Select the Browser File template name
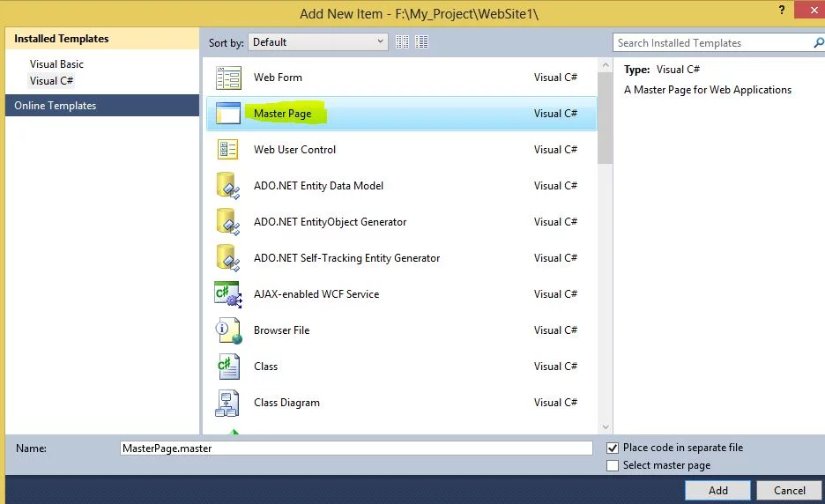This screenshot has width=825, height=504. click(x=281, y=330)
